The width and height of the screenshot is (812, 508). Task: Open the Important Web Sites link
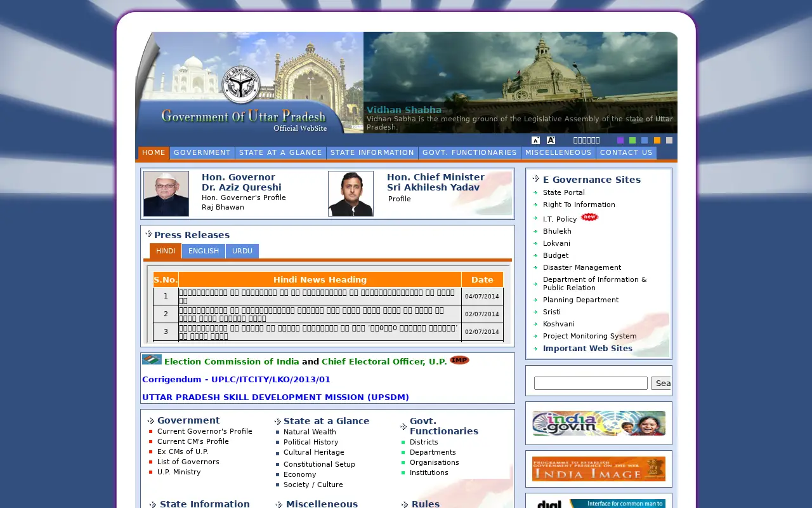[587, 348]
